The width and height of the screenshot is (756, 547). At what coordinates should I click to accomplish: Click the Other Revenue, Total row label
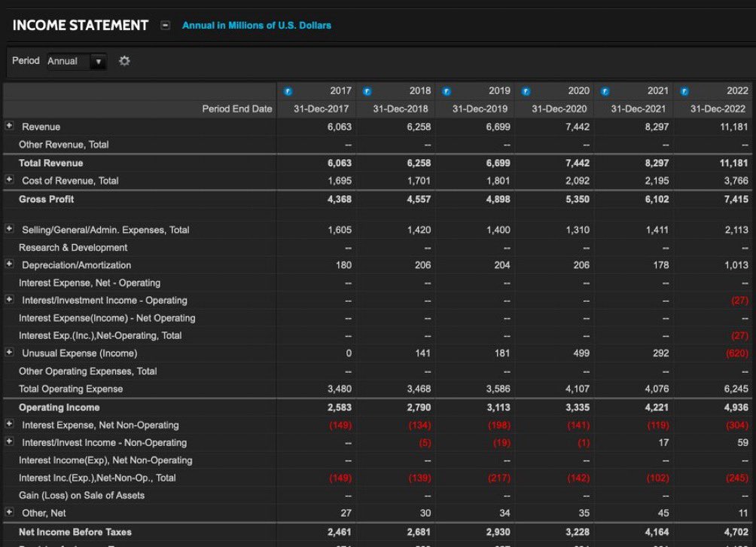pyautogui.click(x=64, y=145)
